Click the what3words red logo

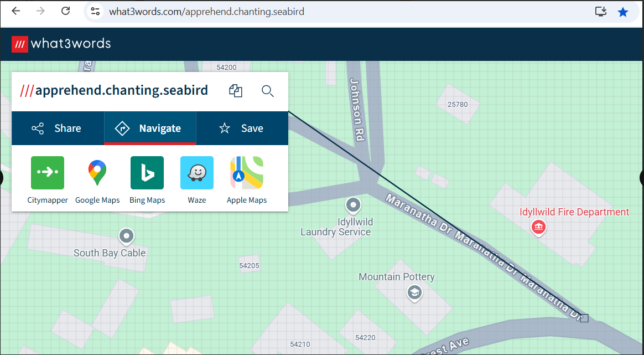point(20,44)
